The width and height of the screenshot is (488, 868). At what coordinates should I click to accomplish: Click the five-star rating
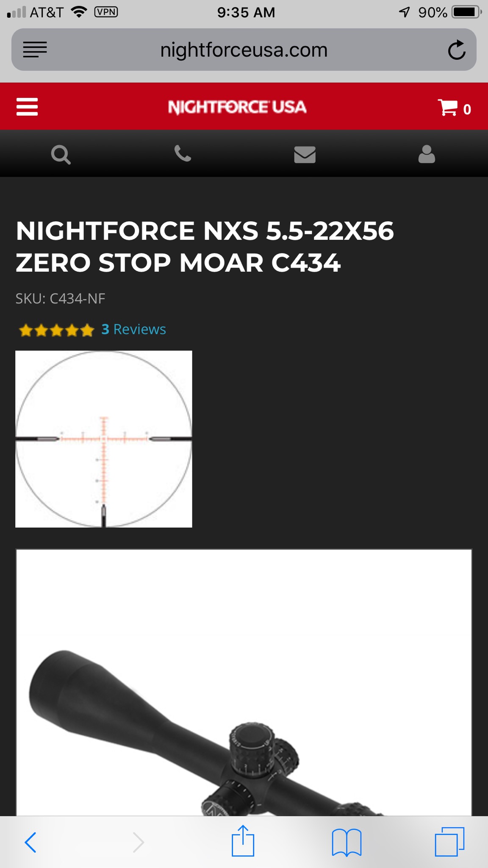56,330
